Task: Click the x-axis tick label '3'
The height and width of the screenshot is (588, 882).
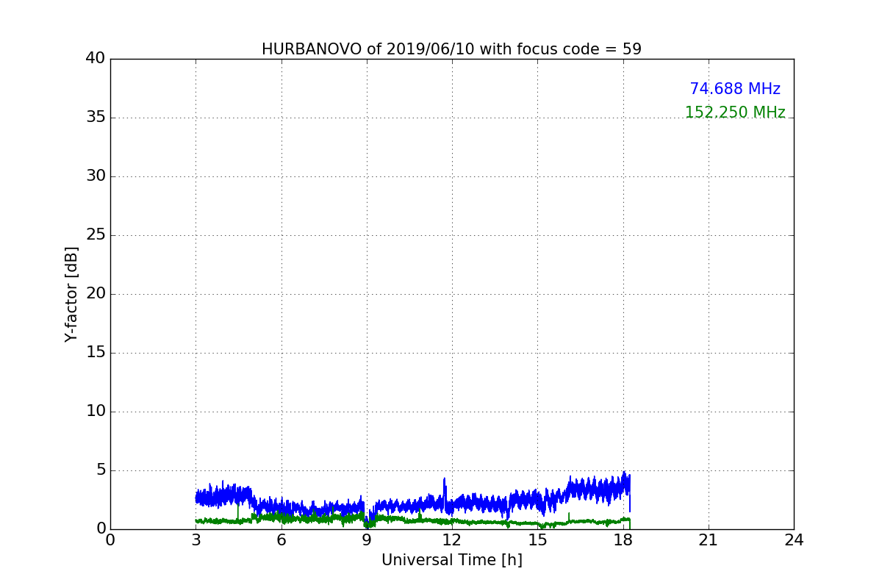Action: [196, 539]
